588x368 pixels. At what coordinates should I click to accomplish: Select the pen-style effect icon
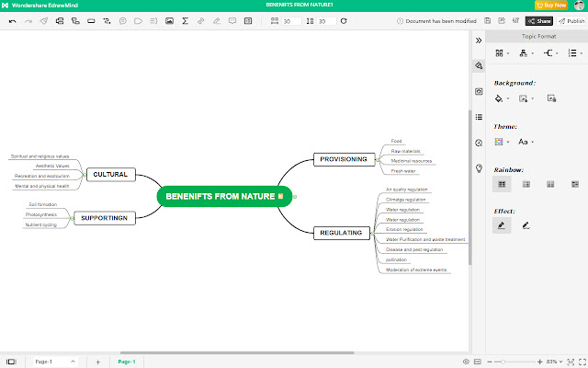502,225
